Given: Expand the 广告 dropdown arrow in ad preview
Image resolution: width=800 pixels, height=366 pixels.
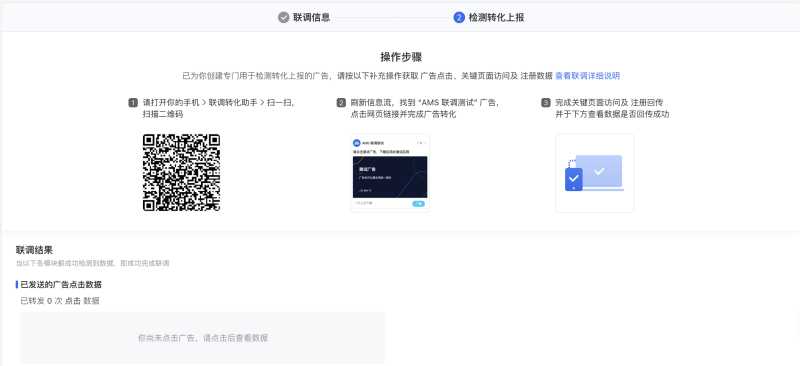Looking at the screenshot, I should 425,143.
